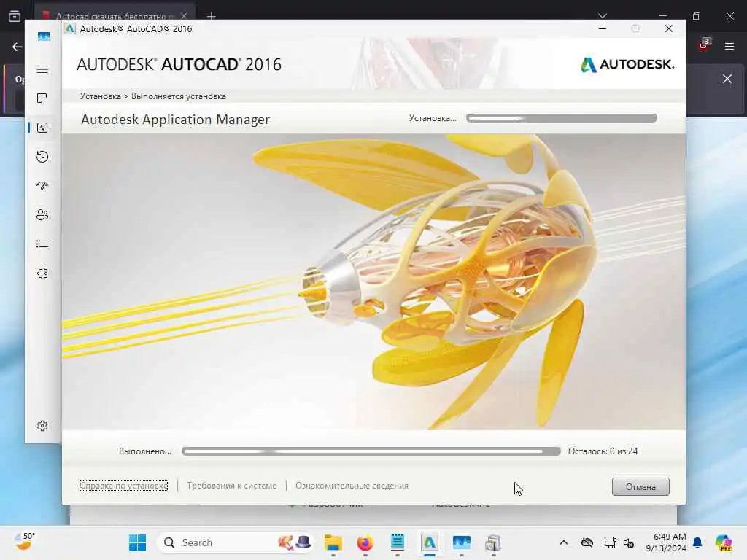This screenshot has width=747, height=560.
Task: Show hidden system tray icons
Action: pyautogui.click(x=564, y=542)
